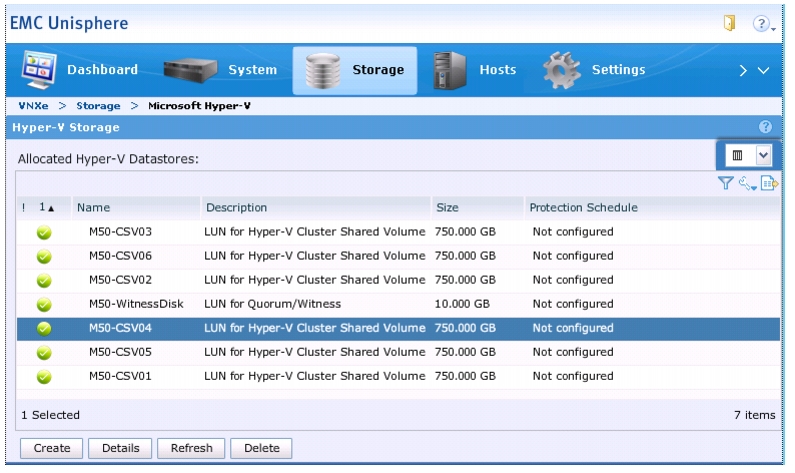Screen dimensions: 795x473
Task: Click M50-CSV03 750.000 GB size cell
Action: (x=465, y=232)
